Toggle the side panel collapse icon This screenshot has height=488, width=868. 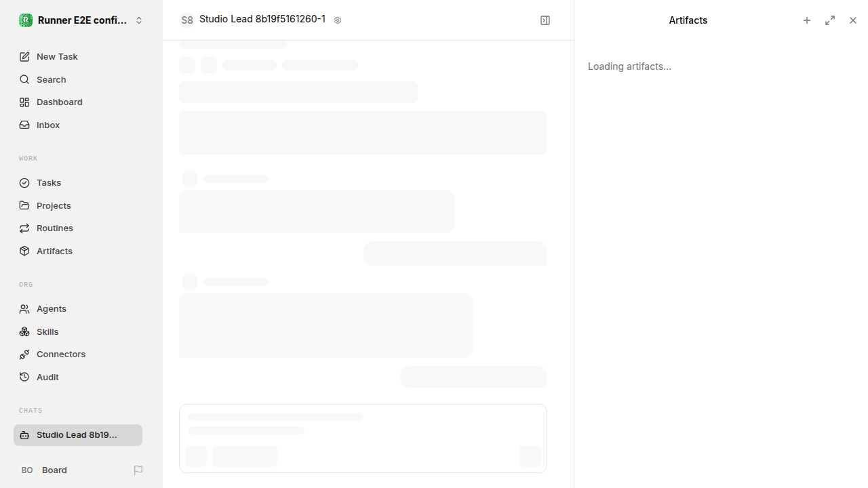click(545, 20)
